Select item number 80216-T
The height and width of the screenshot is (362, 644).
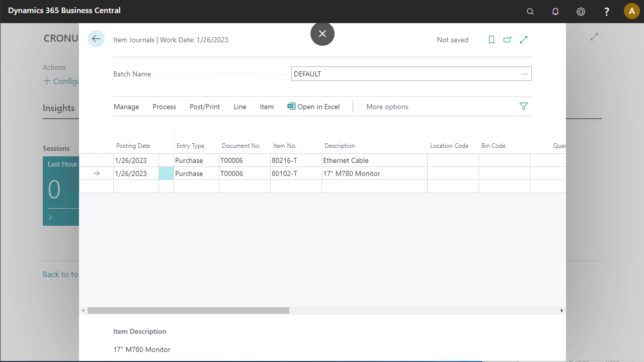tap(296, 160)
